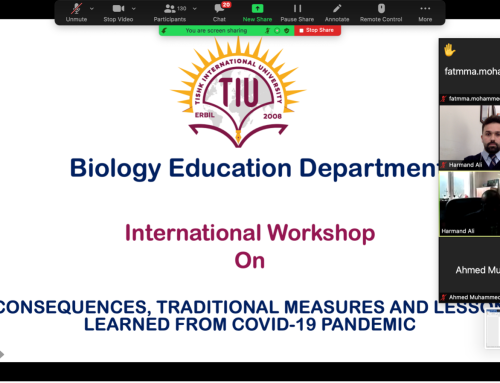Click muted mic icon beside fatmma.mohamme name

[444, 99]
